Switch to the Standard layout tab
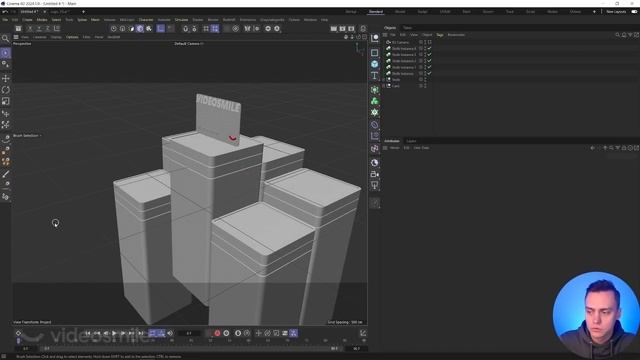Screen dimensions: 640x360 (376, 12)
